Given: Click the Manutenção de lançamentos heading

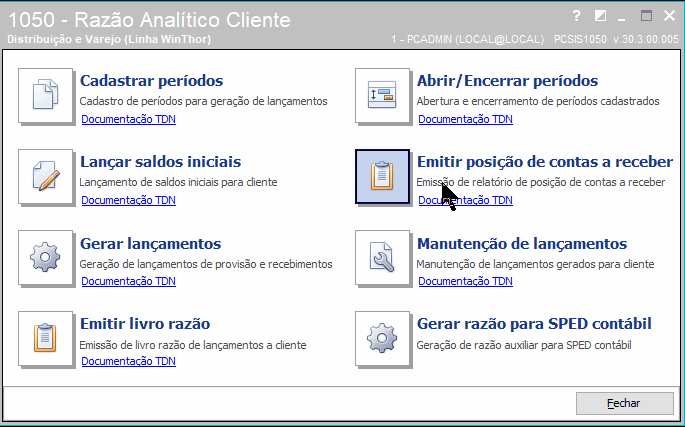Looking at the screenshot, I should point(522,244).
